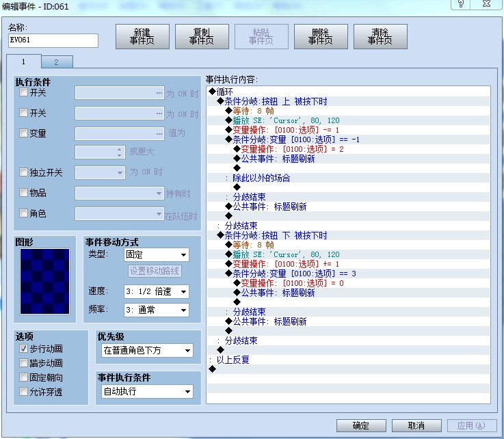The width and height of the screenshot is (504, 439).
Task: Select event page tab 1
Action: coord(24,62)
